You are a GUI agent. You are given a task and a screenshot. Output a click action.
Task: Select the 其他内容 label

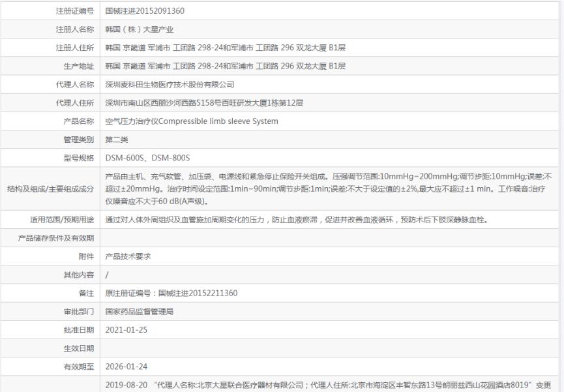[79, 275]
